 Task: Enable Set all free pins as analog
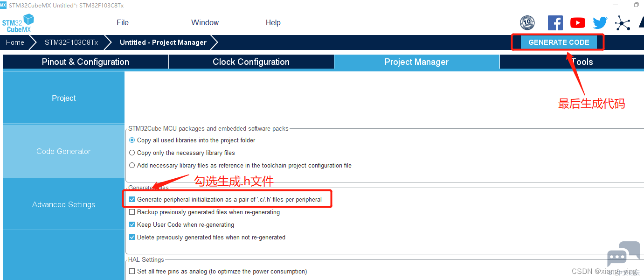tap(132, 271)
